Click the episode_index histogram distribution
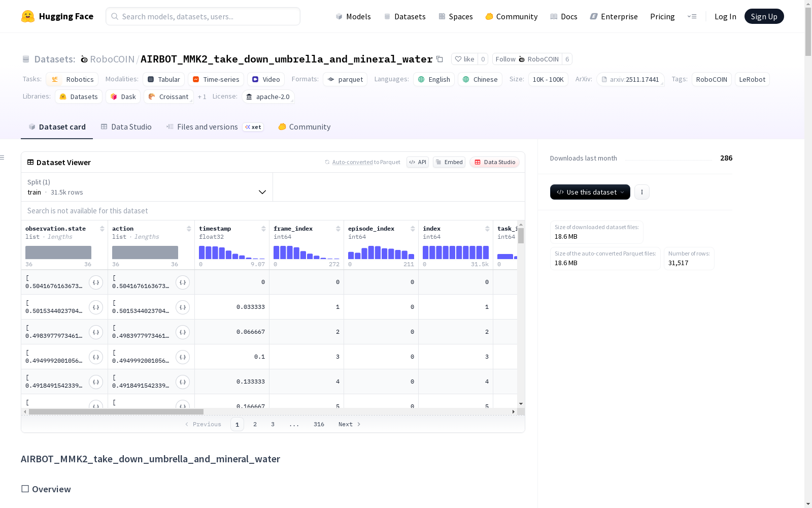The width and height of the screenshot is (812, 508). pos(381,252)
